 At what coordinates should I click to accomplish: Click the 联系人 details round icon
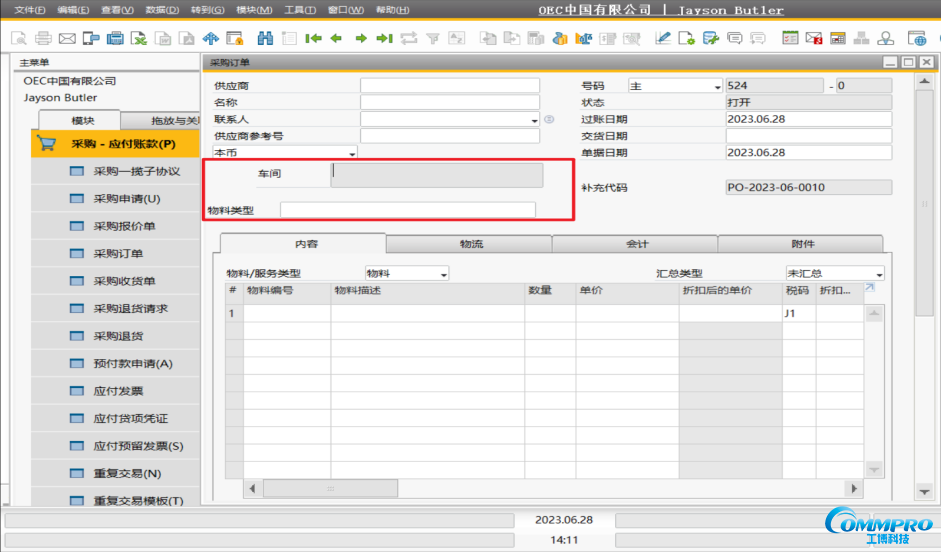pyautogui.click(x=549, y=119)
